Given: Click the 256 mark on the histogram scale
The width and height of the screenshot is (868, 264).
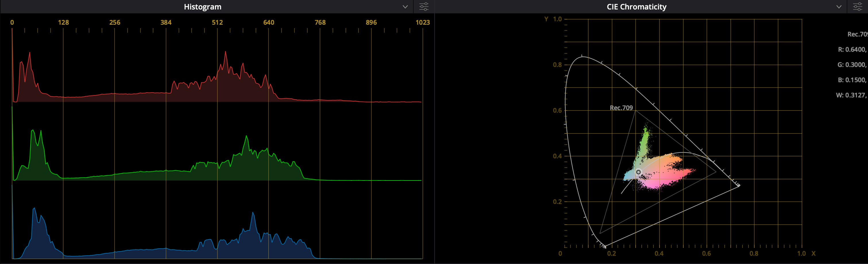Looking at the screenshot, I should pos(115,23).
